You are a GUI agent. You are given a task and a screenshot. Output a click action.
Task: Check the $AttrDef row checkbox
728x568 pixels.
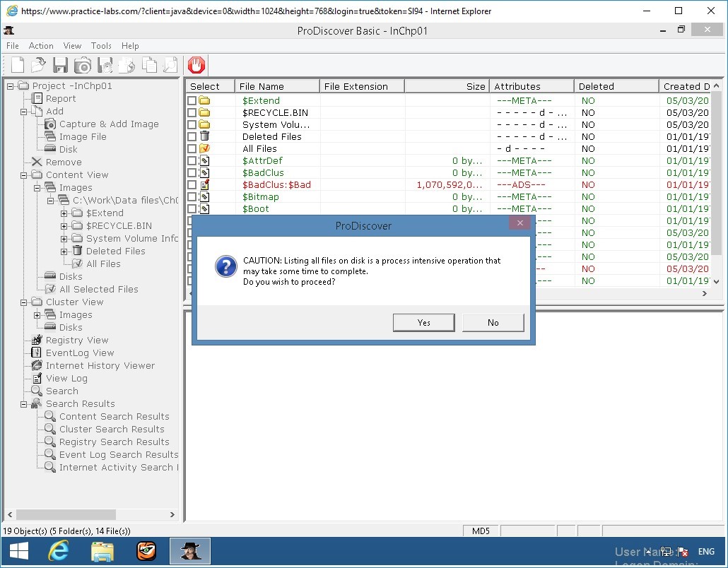click(192, 160)
